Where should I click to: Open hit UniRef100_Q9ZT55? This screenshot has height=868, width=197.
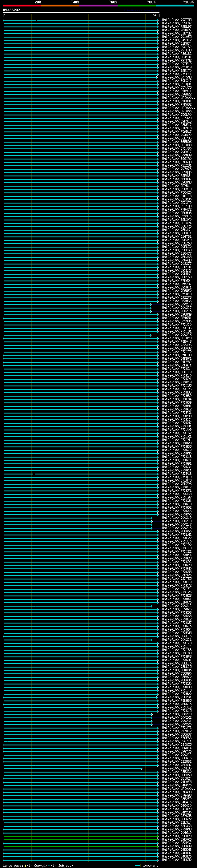(176, 20)
